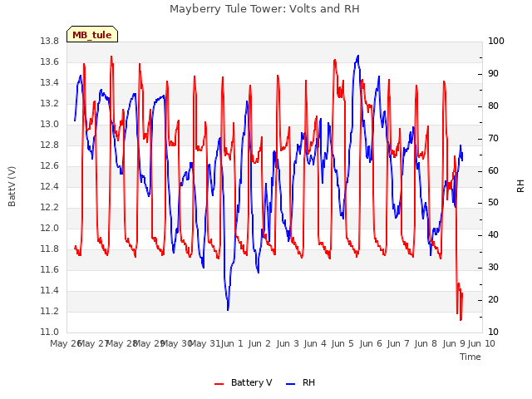Click the 11.4 voltage tick label
This screenshot has width=532, height=399.
click(50, 290)
